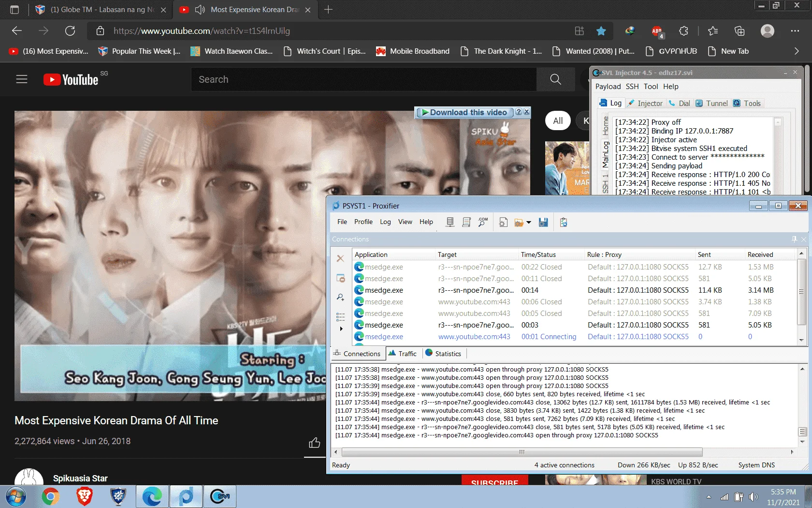812x508 pixels.
Task: Select the vertical MainLog tab in SVI Injector
Action: coord(605,154)
